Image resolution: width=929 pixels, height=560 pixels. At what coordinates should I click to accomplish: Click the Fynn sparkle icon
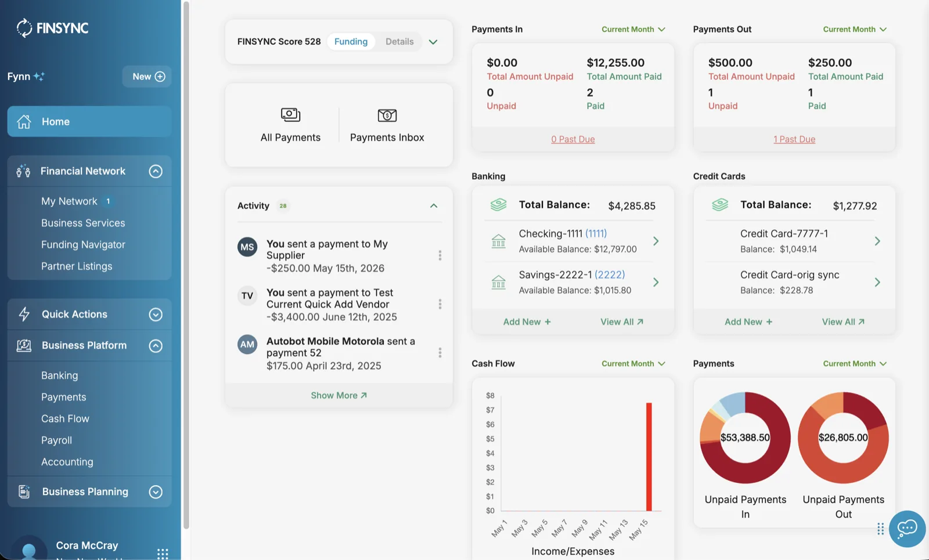(39, 76)
